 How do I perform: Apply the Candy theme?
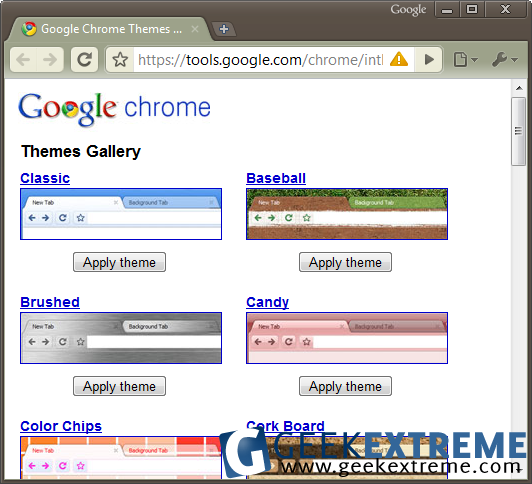tap(345, 386)
